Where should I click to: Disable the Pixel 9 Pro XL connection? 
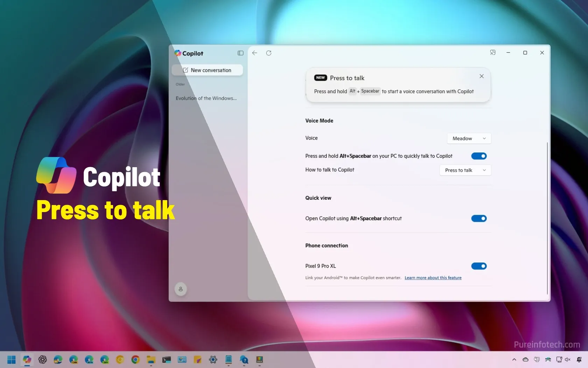pyautogui.click(x=479, y=266)
